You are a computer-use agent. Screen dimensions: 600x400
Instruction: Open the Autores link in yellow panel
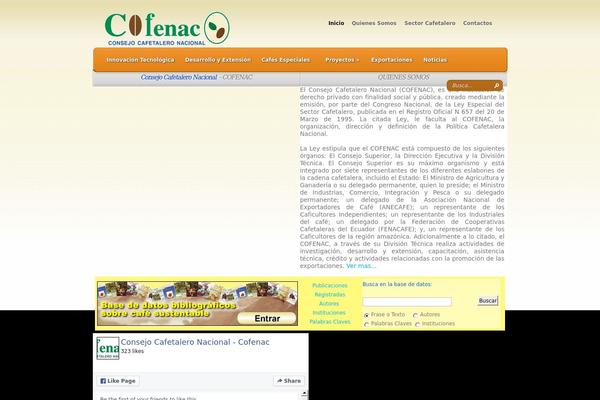329,304
